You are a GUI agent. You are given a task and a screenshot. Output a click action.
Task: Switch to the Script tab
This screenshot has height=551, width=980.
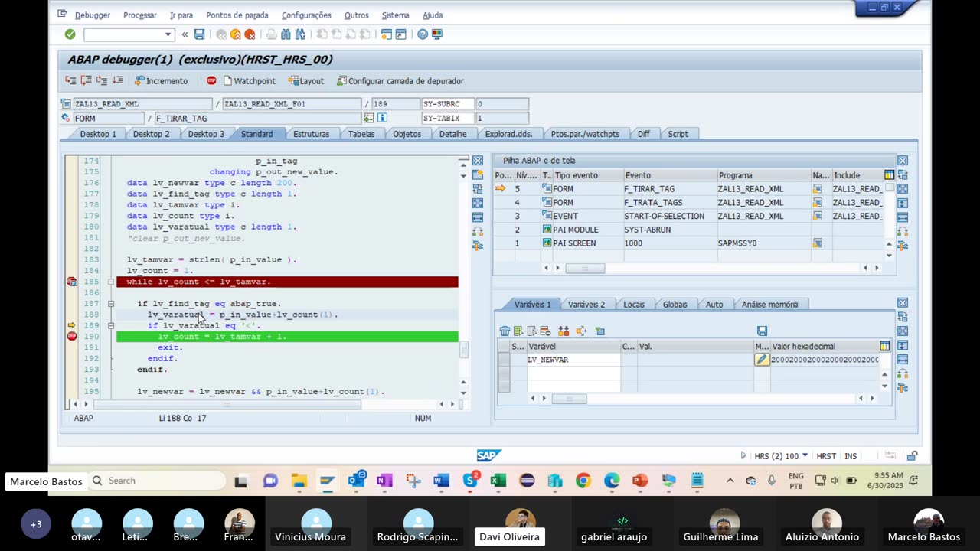click(678, 134)
